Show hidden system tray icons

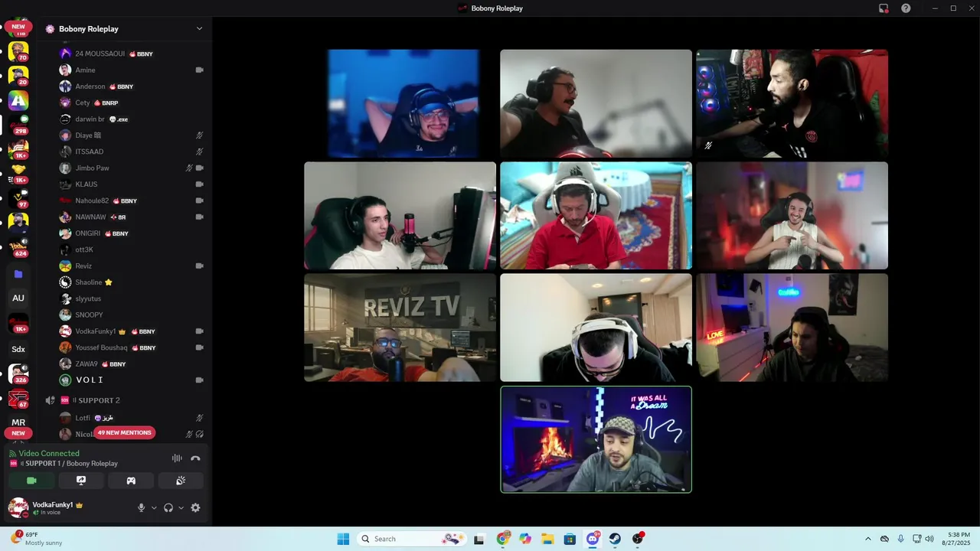(867, 539)
